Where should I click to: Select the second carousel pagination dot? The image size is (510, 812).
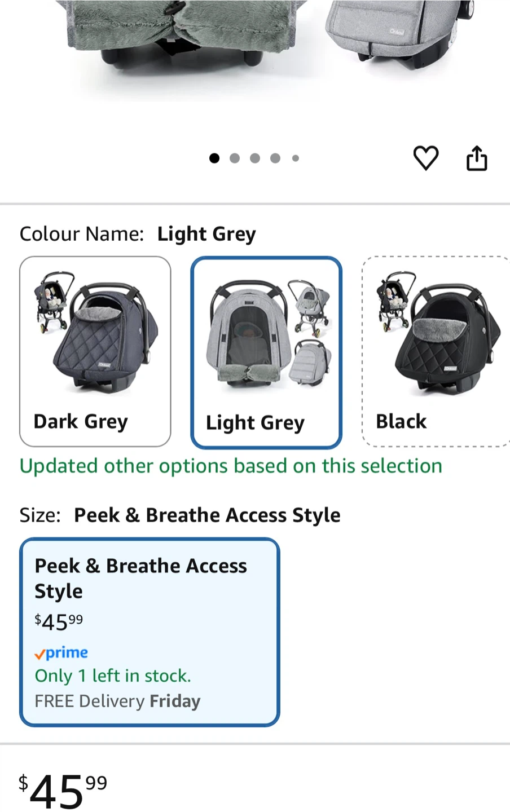coord(235,158)
